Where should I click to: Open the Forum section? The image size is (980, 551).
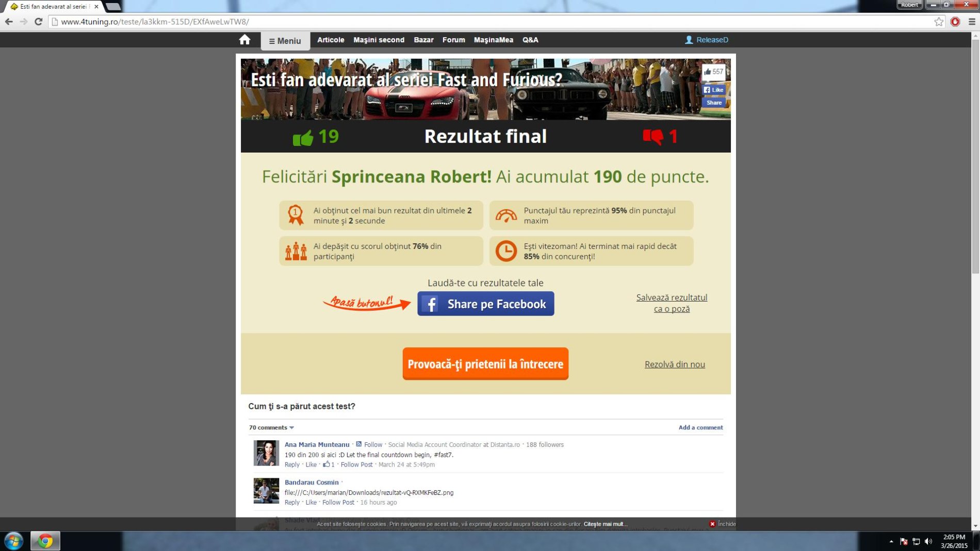click(x=453, y=40)
